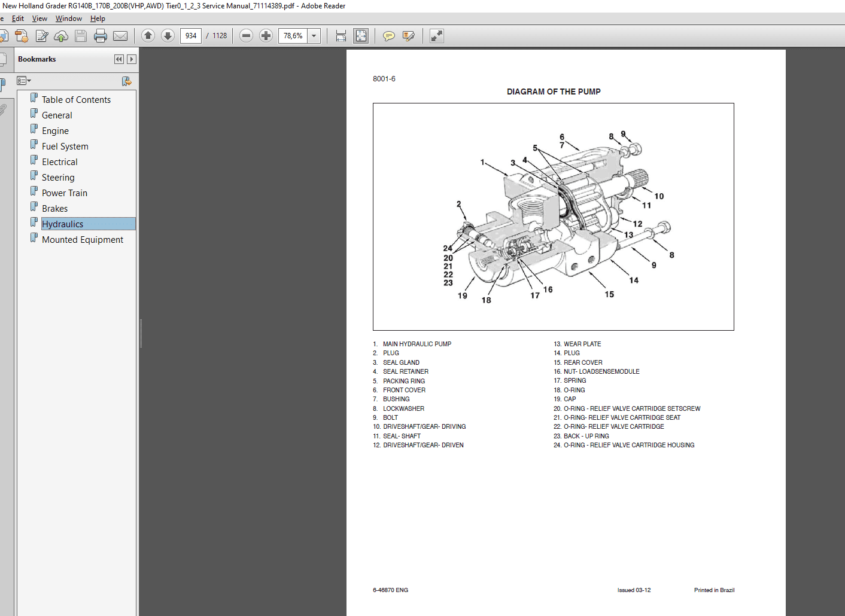The height and width of the screenshot is (616, 845).
Task: Add a sticky note comment
Action: pyautogui.click(x=388, y=36)
